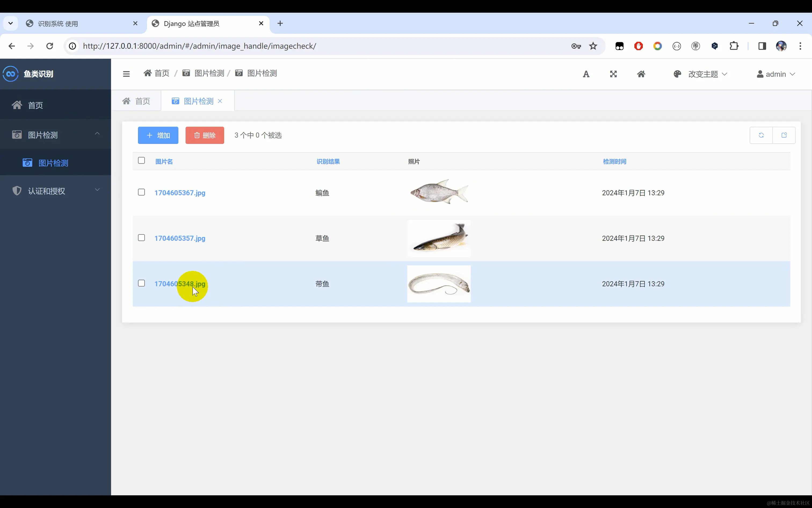812x508 pixels.
Task: Open the browser tab search dropdown arrow
Action: click(10, 23)
